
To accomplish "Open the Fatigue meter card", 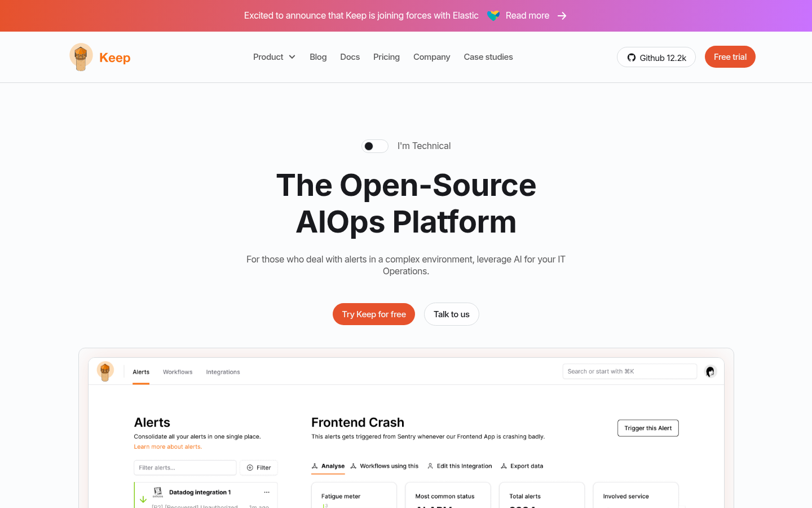I will tap(354, 495).
